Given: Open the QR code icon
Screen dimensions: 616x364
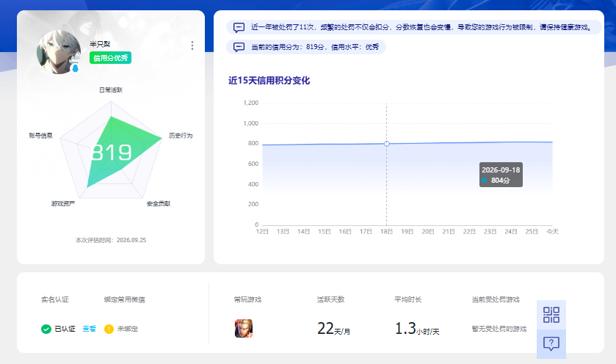Looking at the screenshot, I should 551,315.
